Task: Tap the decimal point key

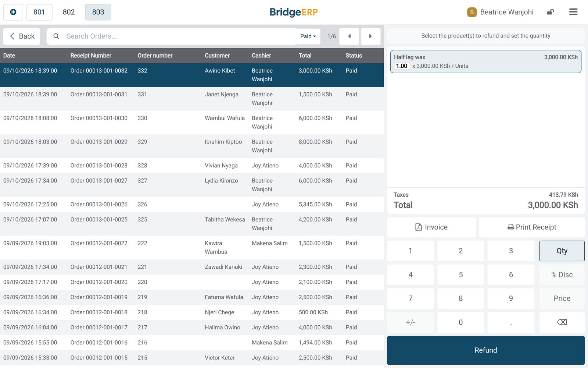Action: coord(511,322)
